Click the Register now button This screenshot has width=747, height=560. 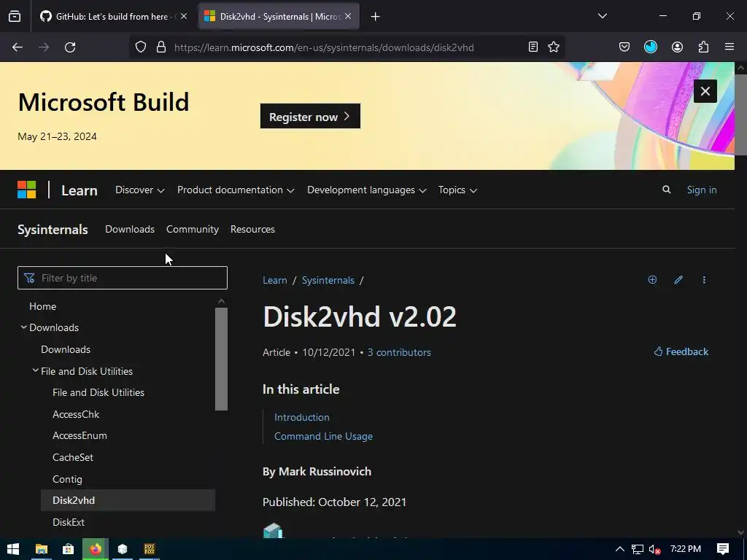pos(310,116)
